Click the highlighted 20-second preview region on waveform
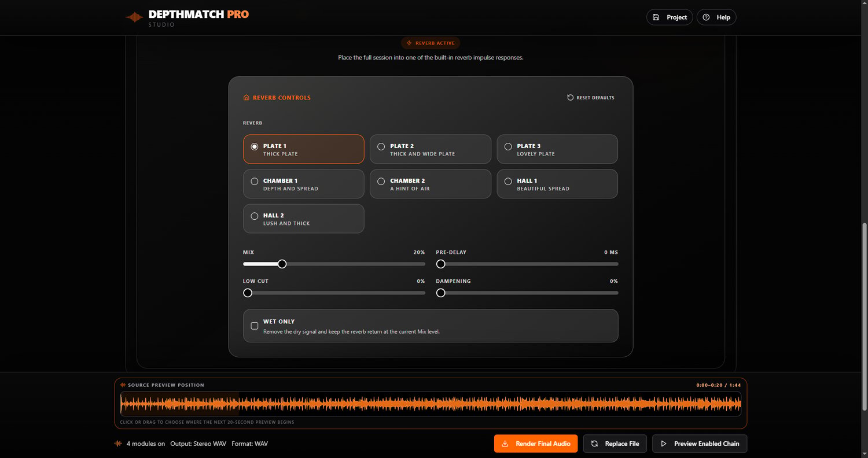 tap(179, 404)
